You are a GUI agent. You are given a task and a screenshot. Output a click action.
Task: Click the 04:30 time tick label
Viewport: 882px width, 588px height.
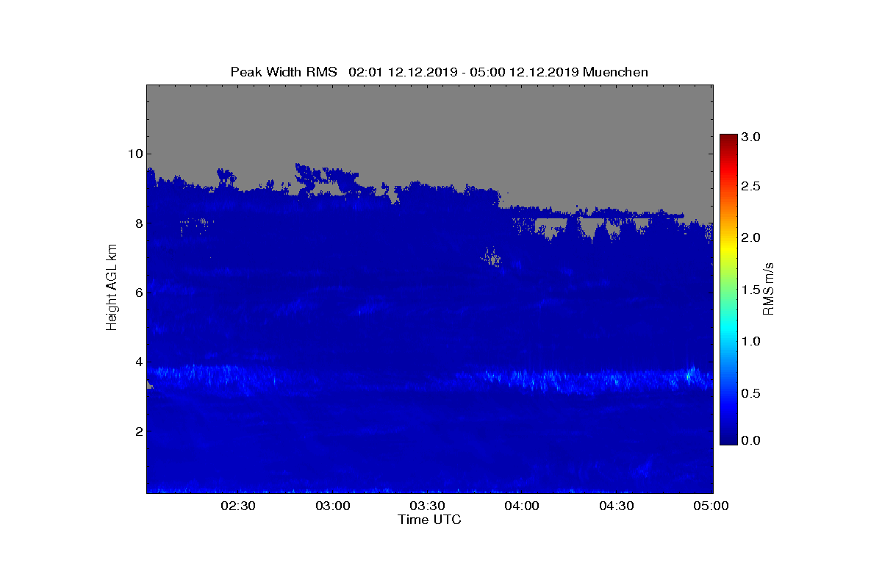[617, 506]
